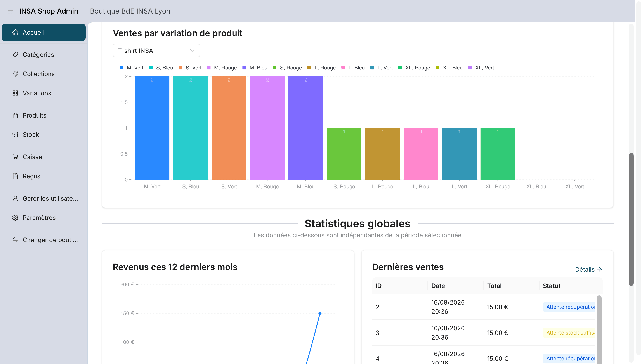The width and height of the screenshot is (642, 364).
Task: Click the Attente stock suffisant status on sale 3
Action: click(x=569, y=333)
